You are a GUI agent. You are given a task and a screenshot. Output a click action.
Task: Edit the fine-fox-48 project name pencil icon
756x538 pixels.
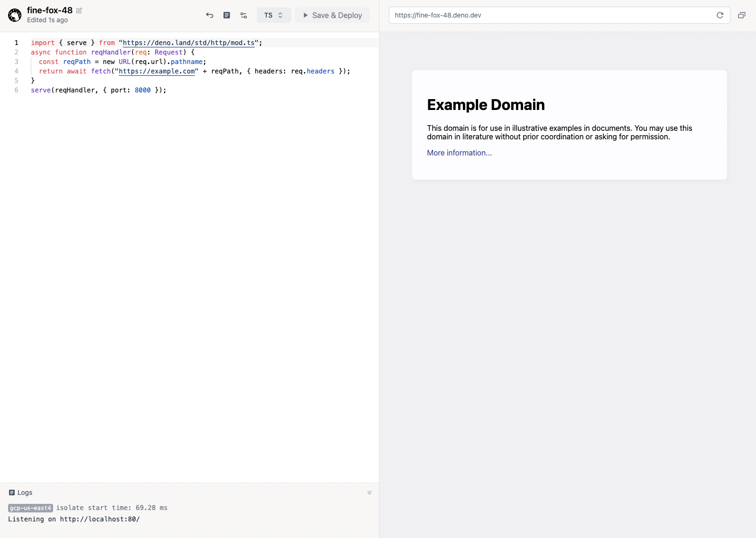tap(79, 10)
